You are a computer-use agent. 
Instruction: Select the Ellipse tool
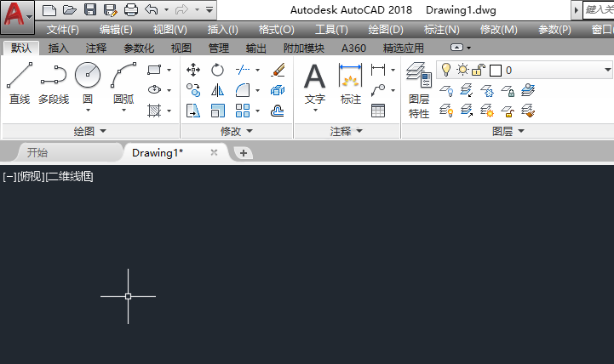[154, 90]
